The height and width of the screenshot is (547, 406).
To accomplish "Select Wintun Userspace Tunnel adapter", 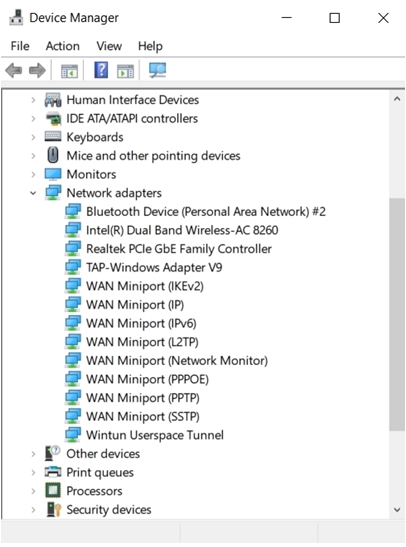I will tap(155, 435).
